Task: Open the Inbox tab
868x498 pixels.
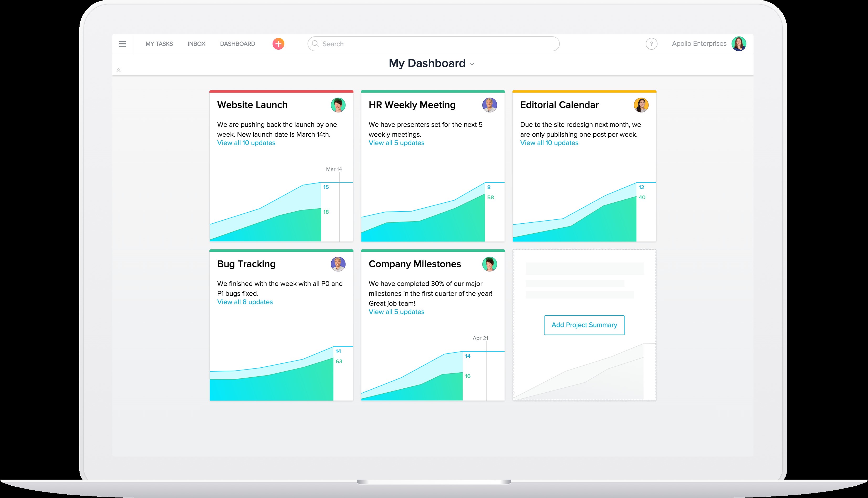Action: (x=196, y=44)
